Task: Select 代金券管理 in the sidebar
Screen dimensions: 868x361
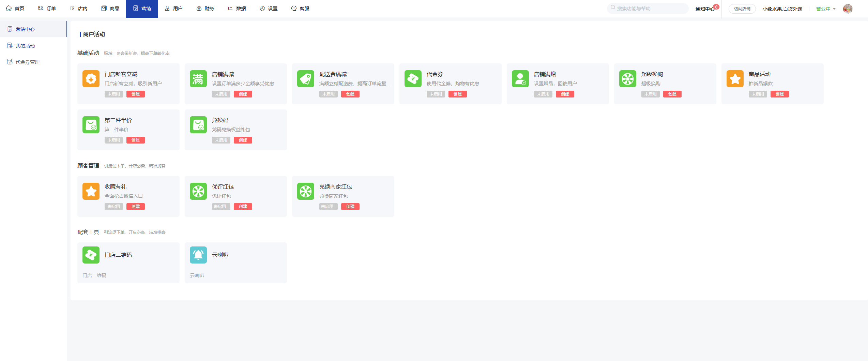Action: click(x=27, y=62)
